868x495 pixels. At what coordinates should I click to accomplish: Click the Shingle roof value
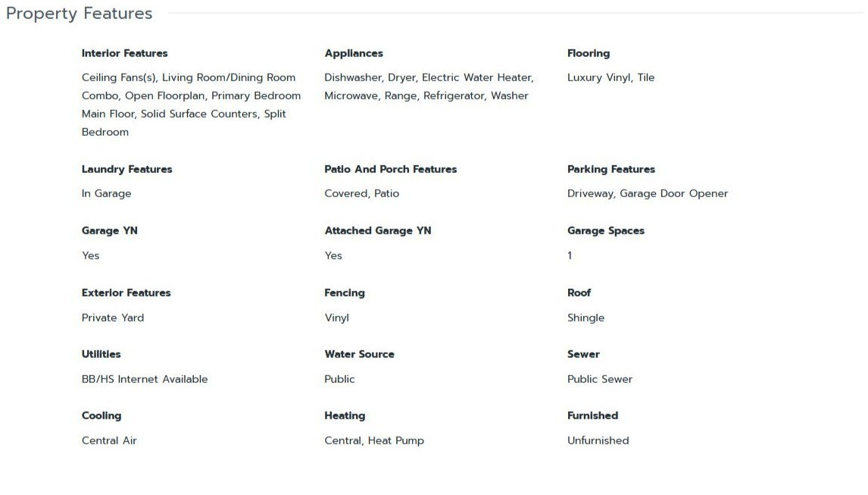click(x=585, y=318)
